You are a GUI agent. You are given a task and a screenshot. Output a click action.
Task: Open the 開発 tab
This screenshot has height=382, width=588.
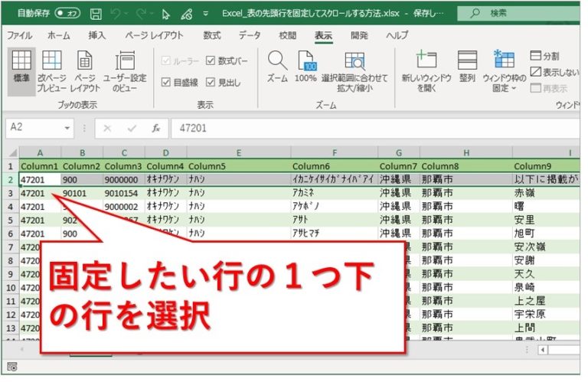[x=359, y=36]
